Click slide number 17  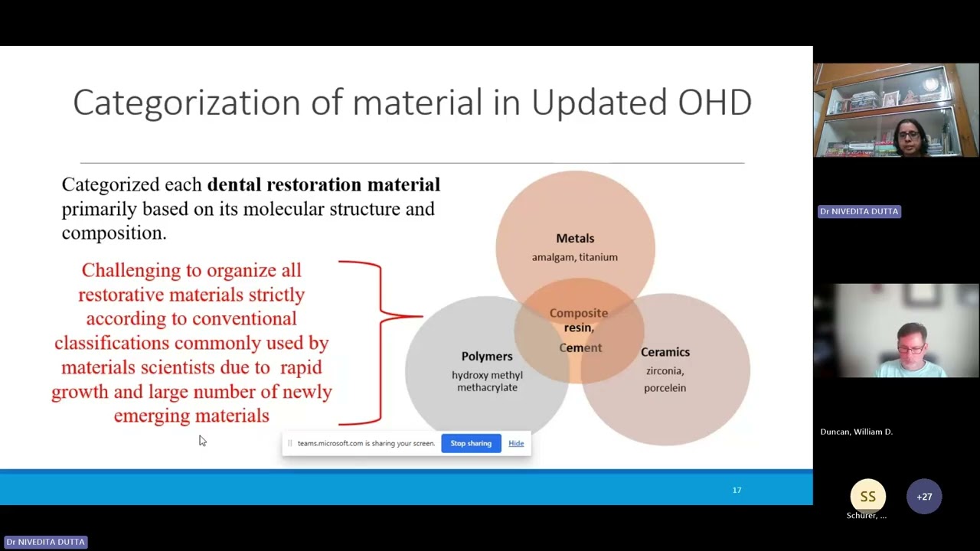click(737, 490)
